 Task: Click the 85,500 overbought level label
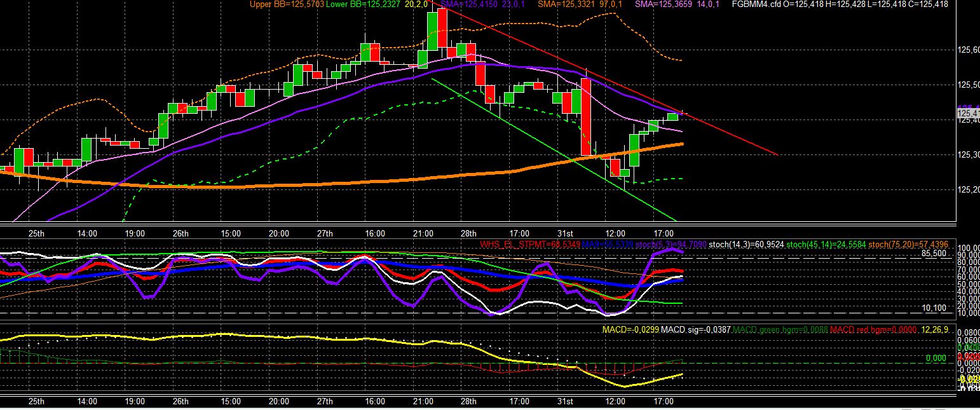point(934,253)
